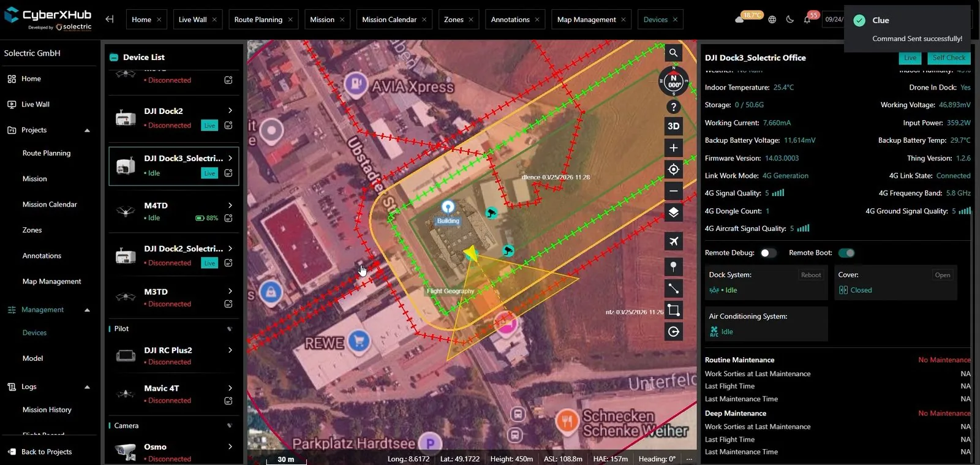This screenshot has width=980, height=465.
Task: Zoom in on the map
Action: tap(673, 148)
